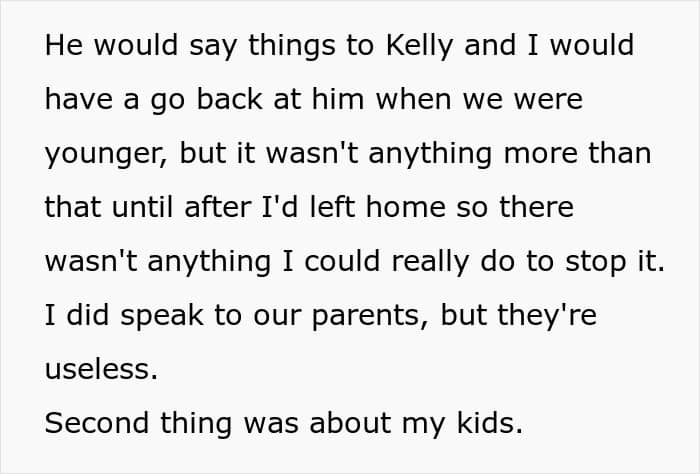Click the word "kids." ending the text
The image size is (700, 474).
coord(490,423)
